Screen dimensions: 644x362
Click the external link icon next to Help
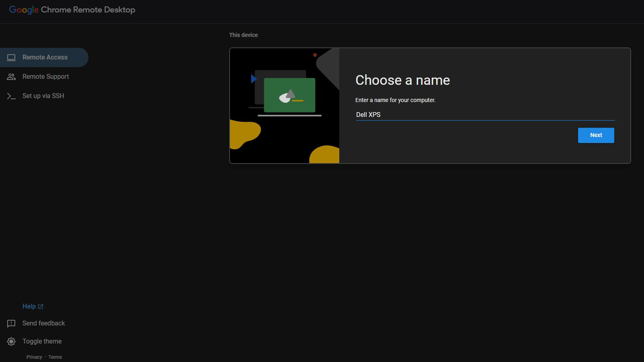[41, 307]
